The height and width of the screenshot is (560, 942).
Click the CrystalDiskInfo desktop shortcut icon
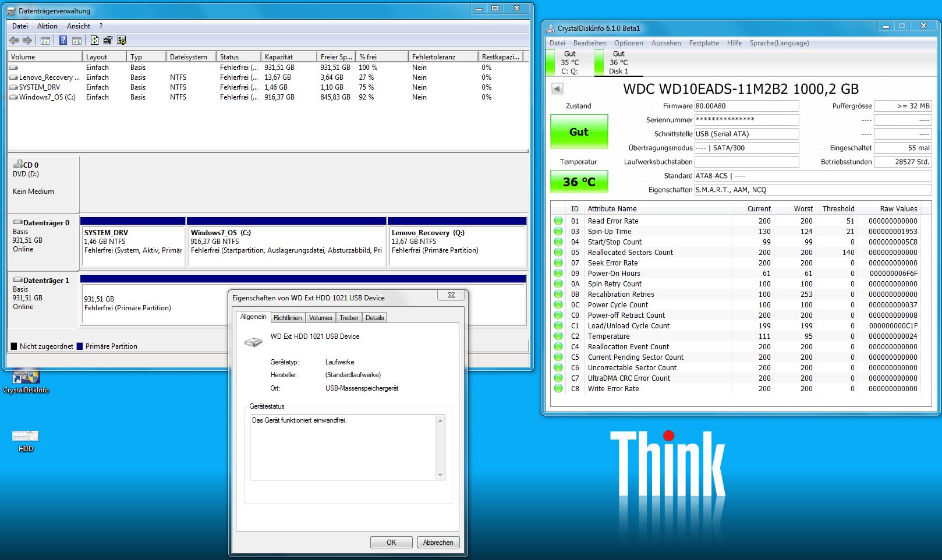pos(26,377)
